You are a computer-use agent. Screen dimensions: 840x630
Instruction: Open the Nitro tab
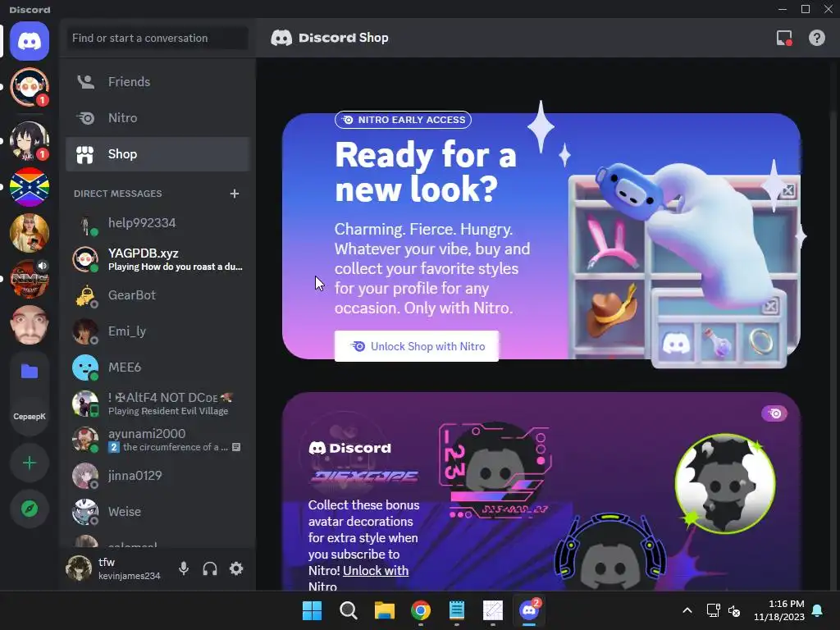coord(157,118)
